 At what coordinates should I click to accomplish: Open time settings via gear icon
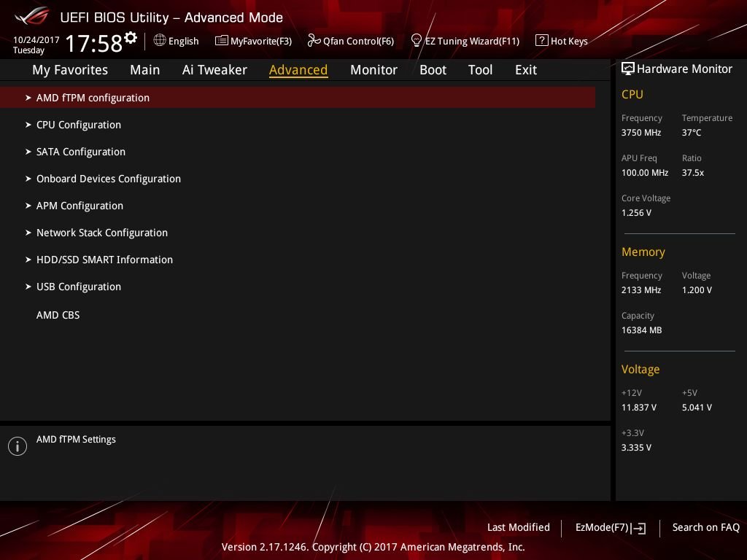(x=131, y=37)
